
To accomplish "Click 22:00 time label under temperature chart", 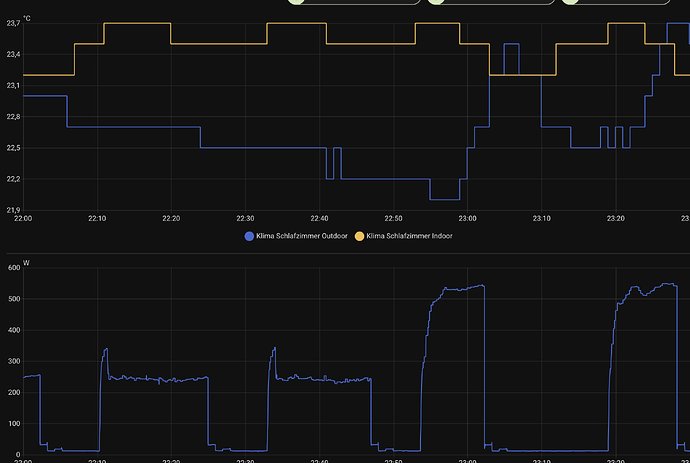I will click(23, 218).
